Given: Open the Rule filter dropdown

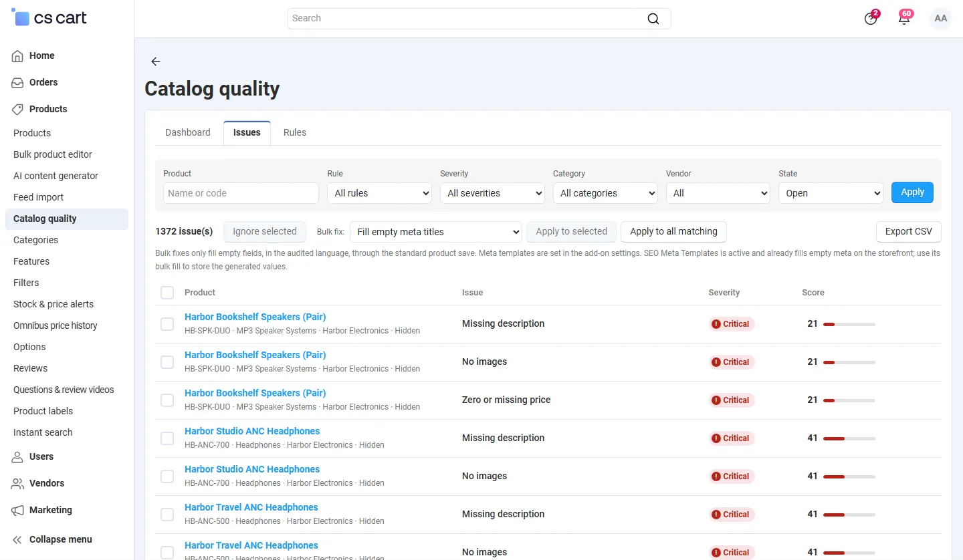Looking at the screenshot, I should click(379, 193).
